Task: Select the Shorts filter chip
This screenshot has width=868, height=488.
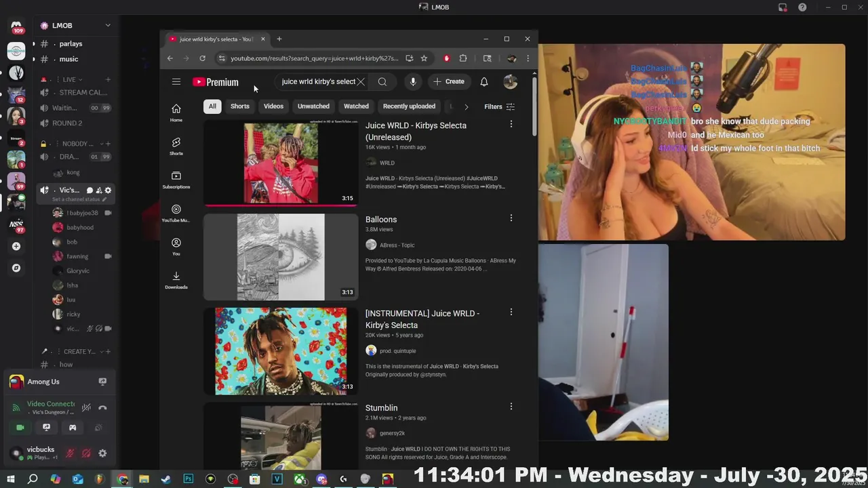Action: click(x=240, y=106)
